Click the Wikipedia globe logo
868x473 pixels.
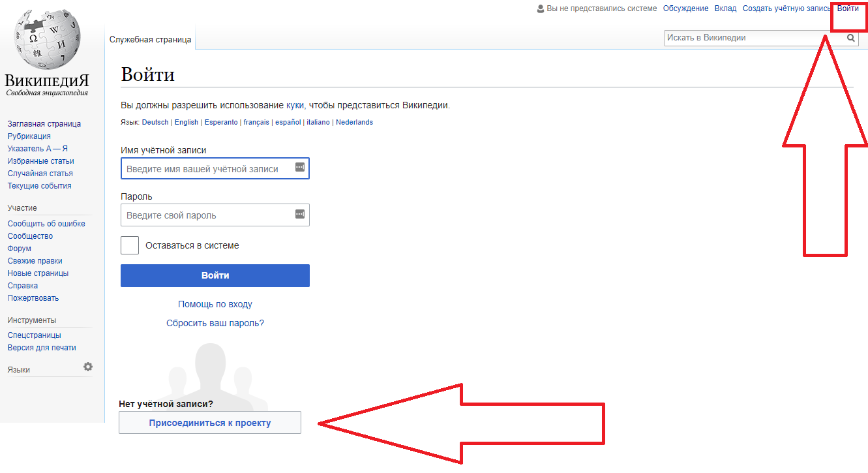coord(47,39)
